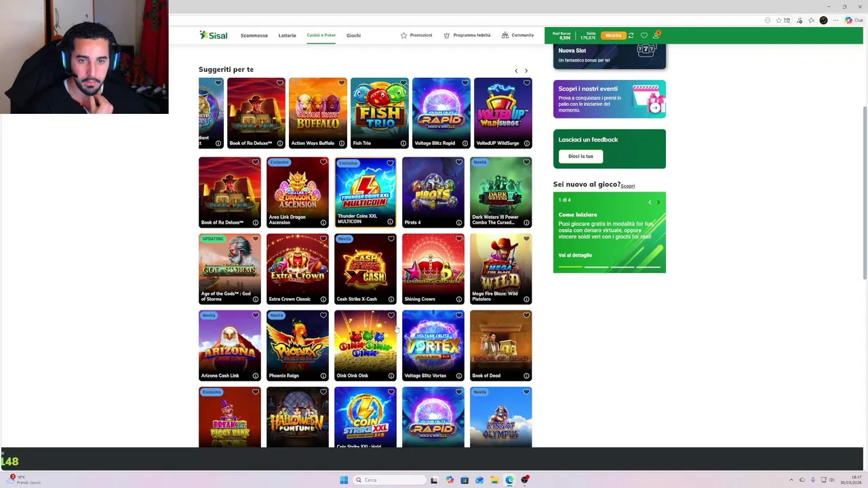Click the browser zoom-out magnifier icon

pos(768,20)
